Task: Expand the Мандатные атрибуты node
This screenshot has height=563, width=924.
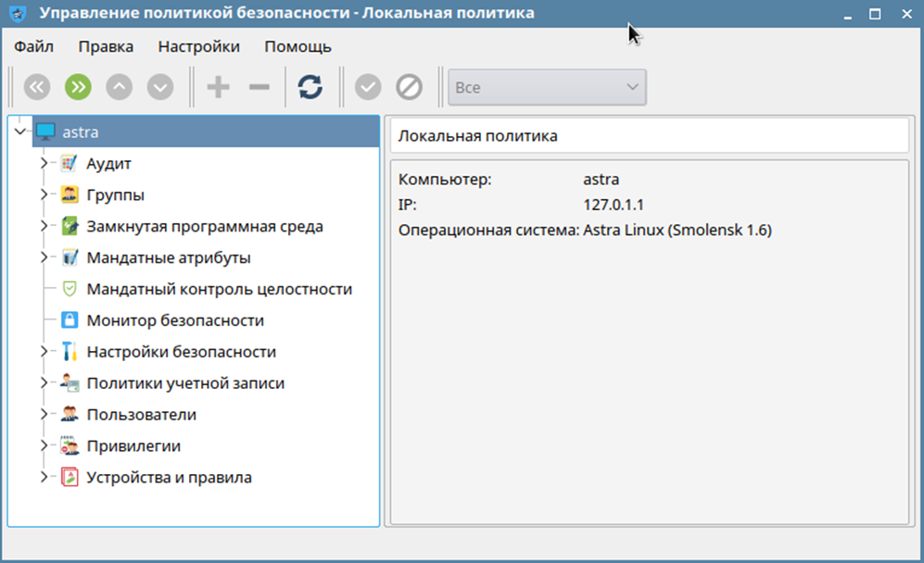Action: (x=44, y=257)
